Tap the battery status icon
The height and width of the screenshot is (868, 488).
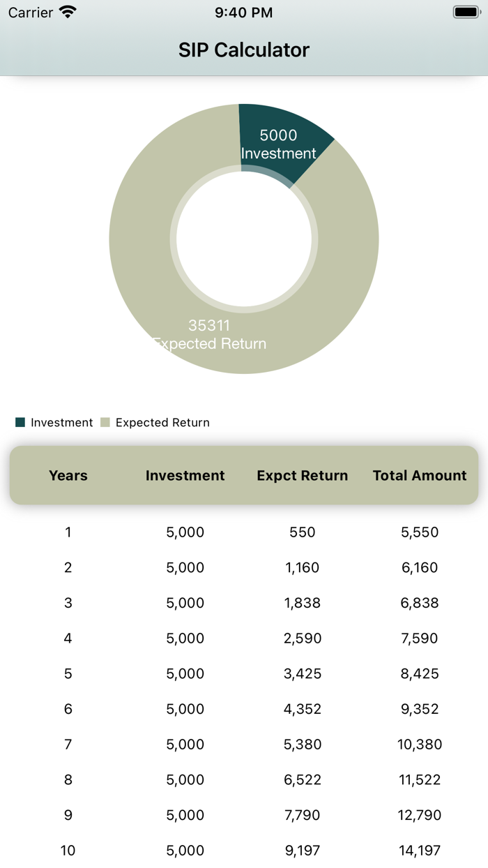pos(465,12)
